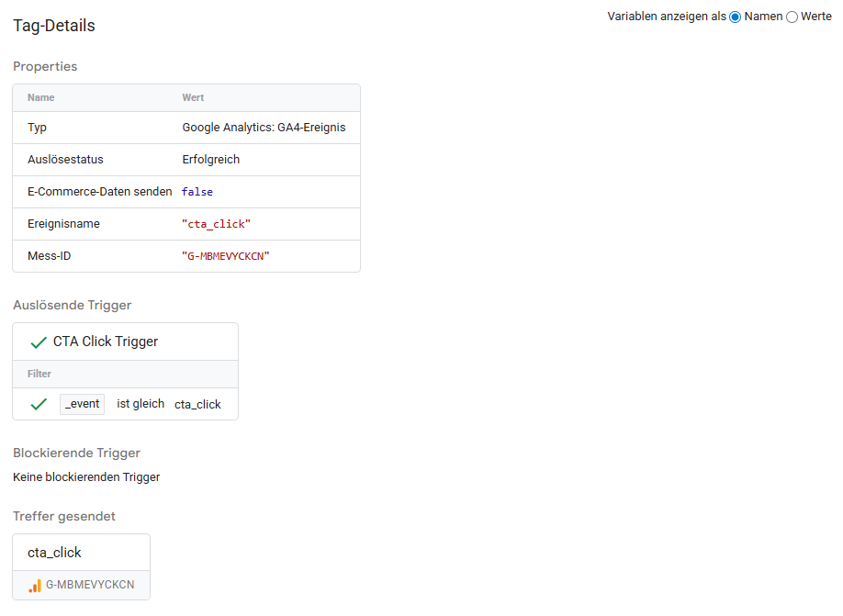843x616 pixels.
Task: Click the Filter header in trigger card
Action: 39,375
